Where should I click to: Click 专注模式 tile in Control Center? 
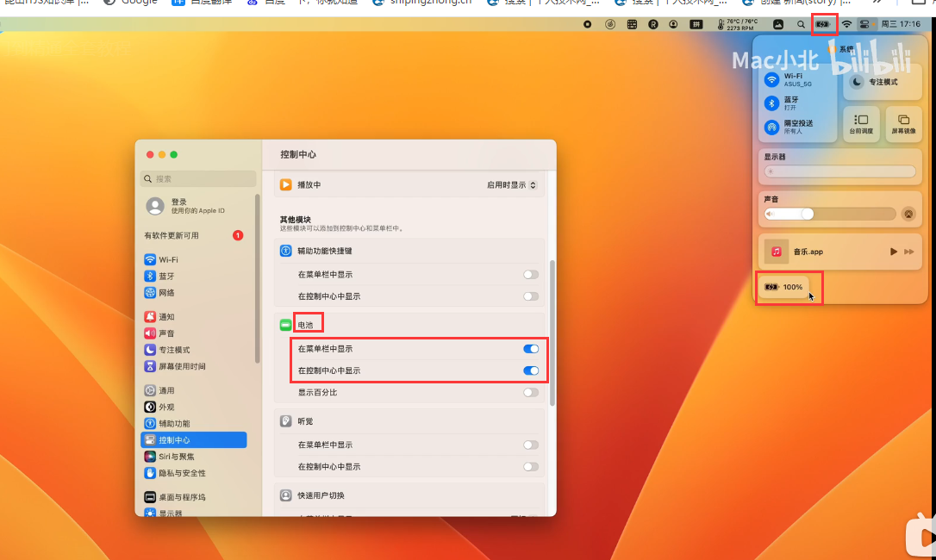coord(883,83)
